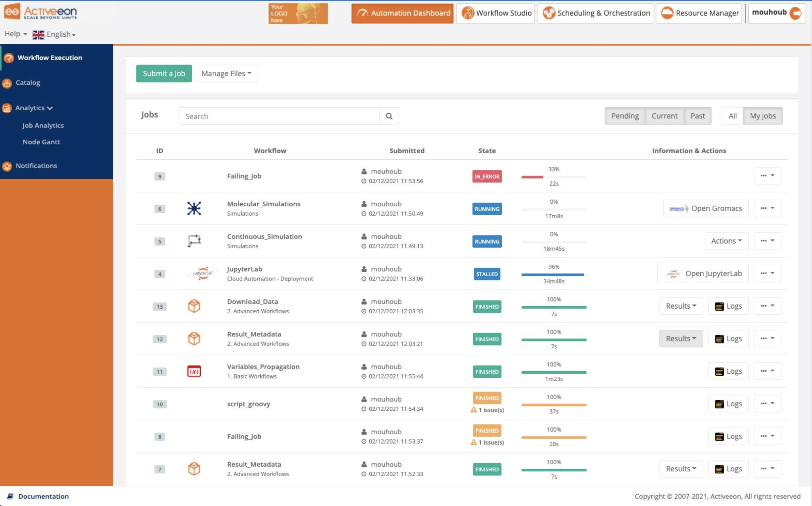Click the Result_Metadata workflow icon row 12
The image size is (812, 506).
coord(195,338)
